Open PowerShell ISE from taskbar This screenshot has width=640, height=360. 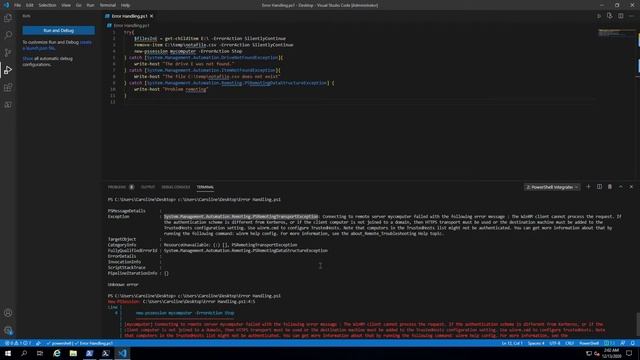click(x=89, y=353)
